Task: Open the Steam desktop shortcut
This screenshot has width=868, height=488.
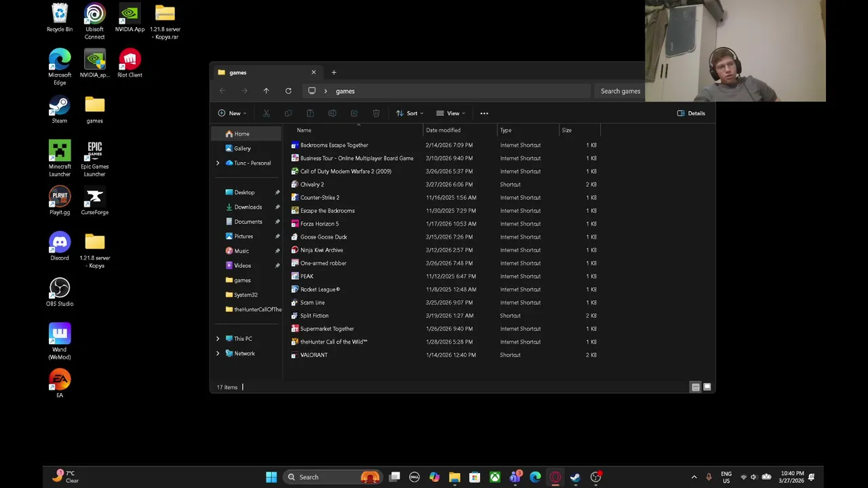Action: point(60,110)
